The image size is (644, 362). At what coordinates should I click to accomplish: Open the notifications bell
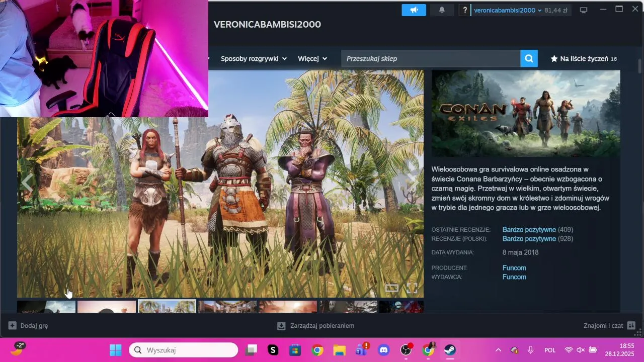442,10
